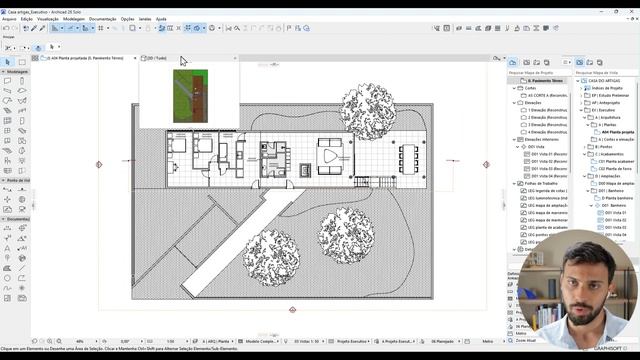Click Pesquisar Mapa de Vista search field
Image resolution: width=640 pixels, height=360 pixels.
606,73
